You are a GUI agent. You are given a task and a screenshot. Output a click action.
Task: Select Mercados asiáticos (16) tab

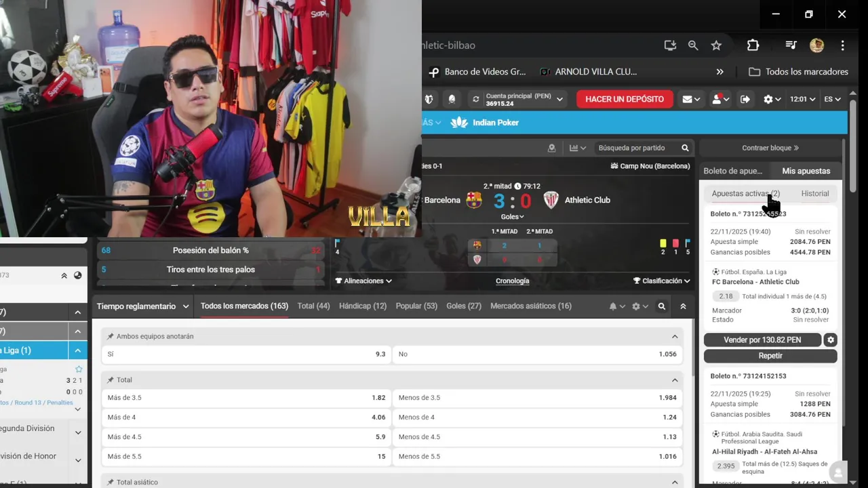pos(531,306)
